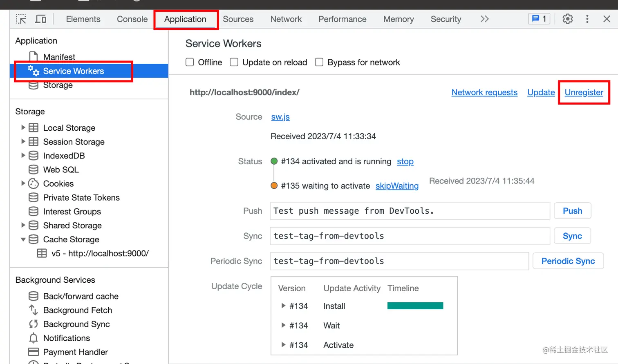Expand the #134 Activate update row
This screenshot has height=364, width=618.
click(283, 345)
